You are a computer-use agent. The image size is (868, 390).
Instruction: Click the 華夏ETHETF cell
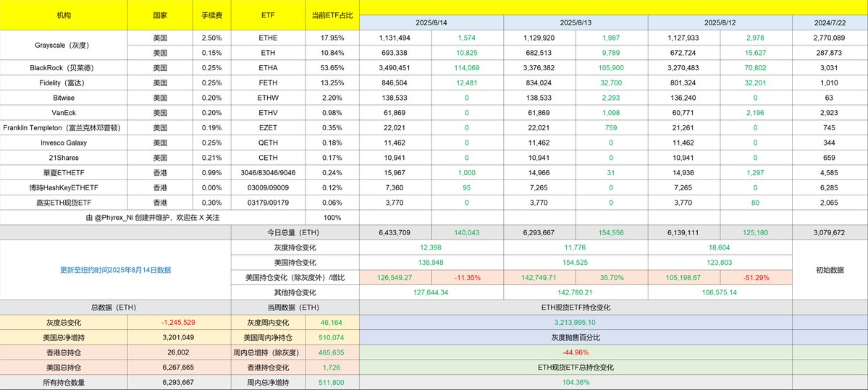point(64,173)
